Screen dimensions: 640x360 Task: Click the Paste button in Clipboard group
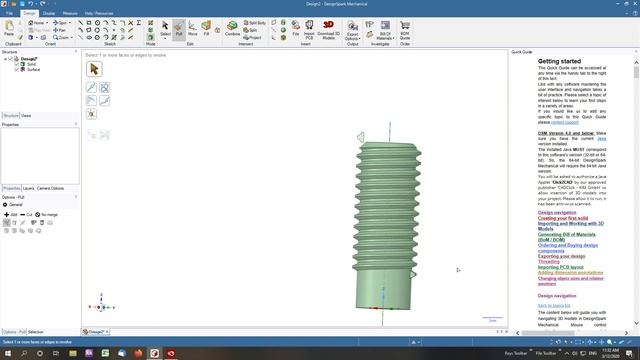pos(9,28)
